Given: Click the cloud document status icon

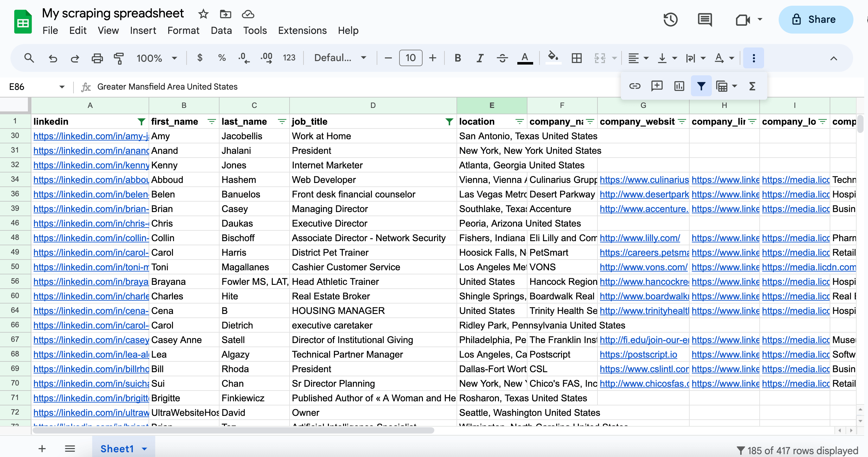Looking at the screenshot, I should 248,14.
